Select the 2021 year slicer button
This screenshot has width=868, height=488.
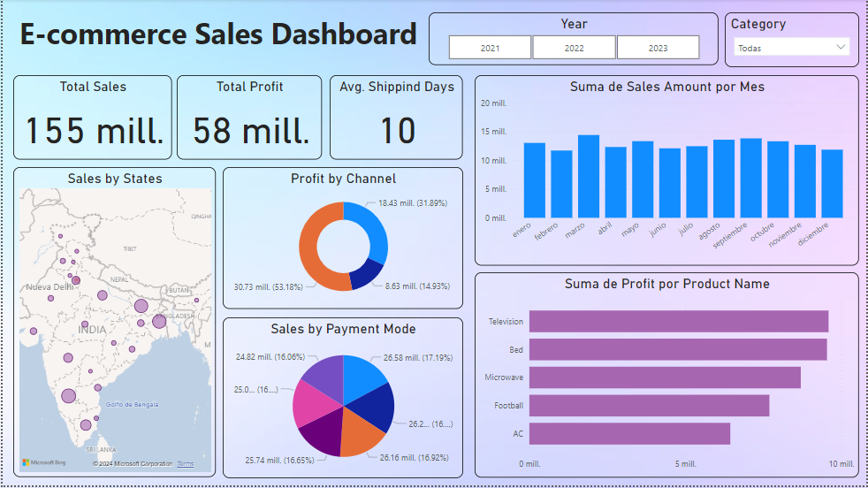point(490,48)
